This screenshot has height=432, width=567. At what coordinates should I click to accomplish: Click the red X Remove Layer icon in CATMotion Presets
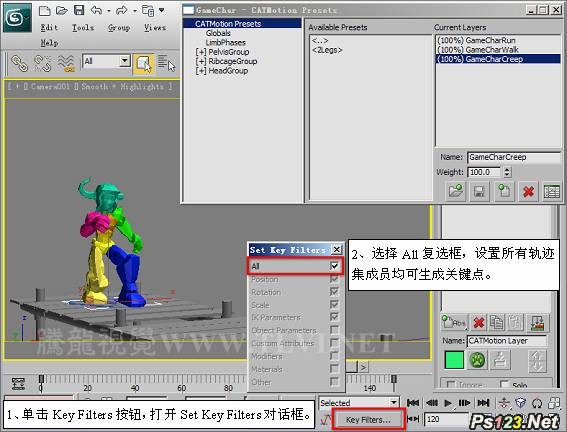click(x=528, y=191)
